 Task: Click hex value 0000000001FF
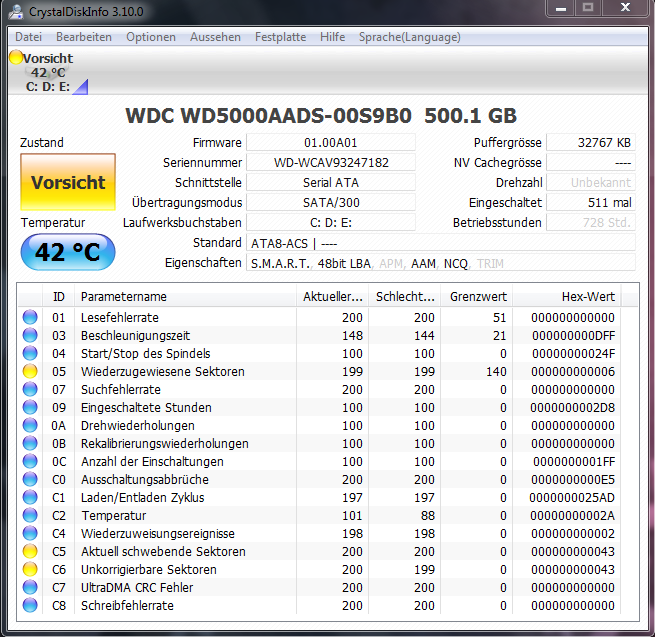click(x=574, y=461)
